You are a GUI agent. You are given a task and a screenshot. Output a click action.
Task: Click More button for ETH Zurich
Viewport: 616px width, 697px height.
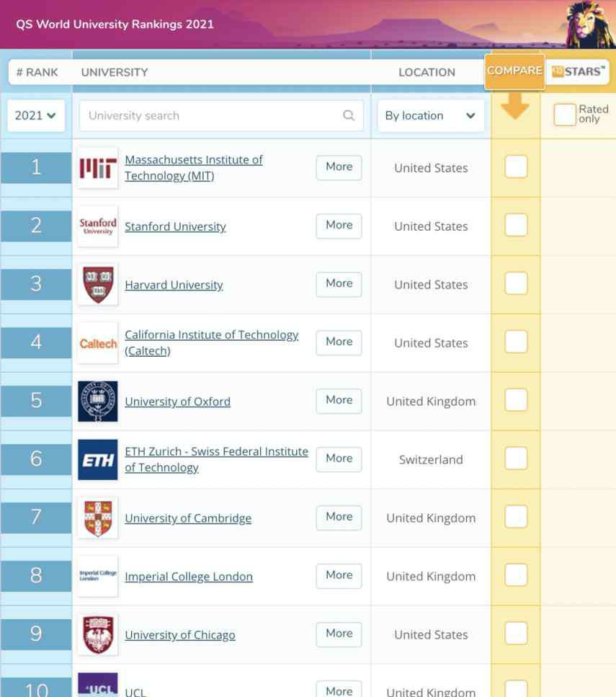click(x=339, y=458)
